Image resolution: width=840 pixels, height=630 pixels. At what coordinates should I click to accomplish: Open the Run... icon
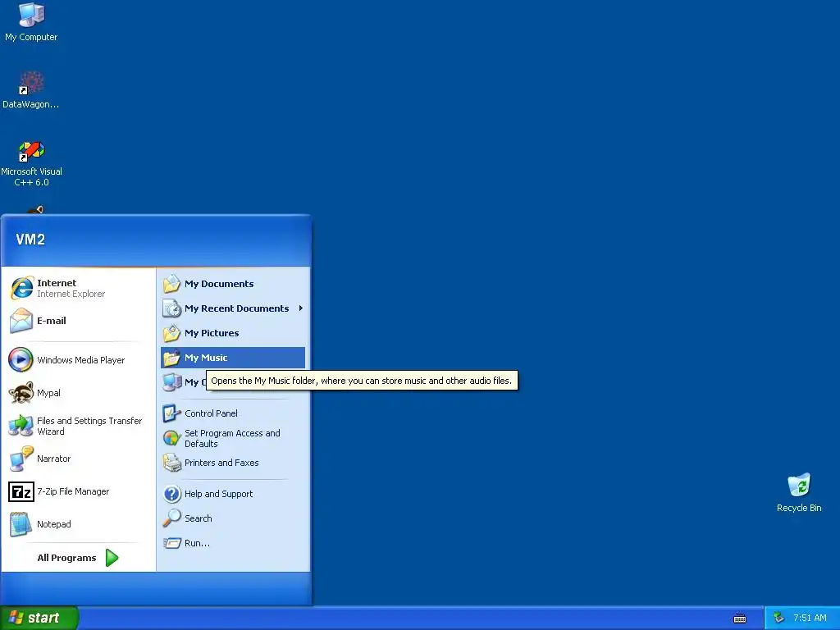pos(172,543)
